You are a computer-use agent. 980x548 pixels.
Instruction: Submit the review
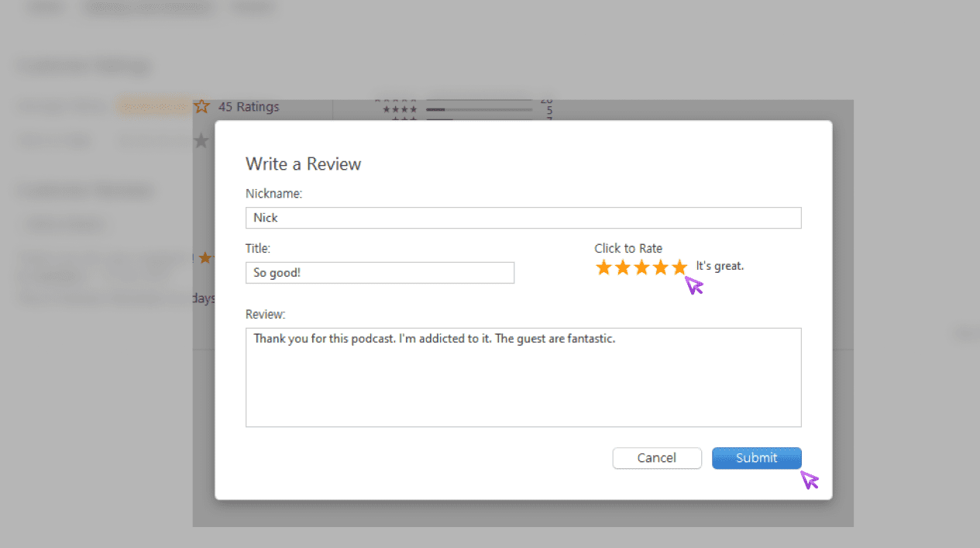click(x=756, y=458)
